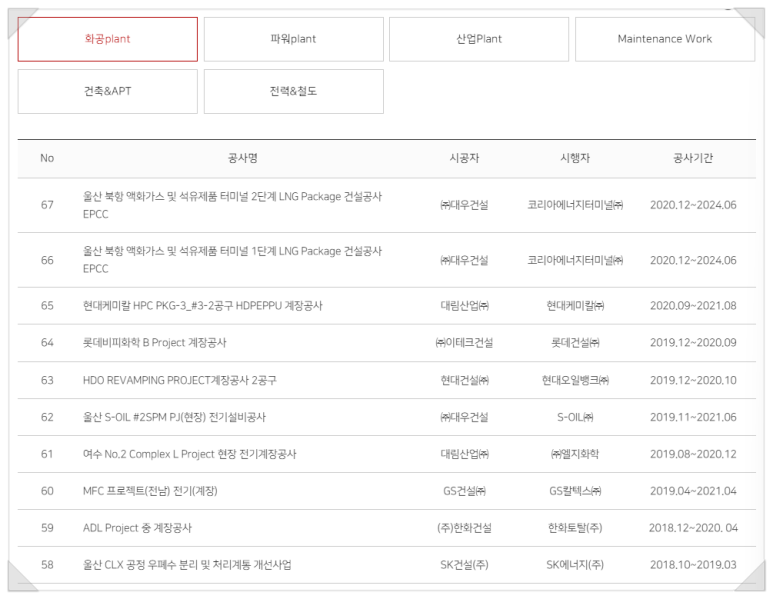
Task: Click SK에너지(주) owner cell
Action: tap(575, 565)
